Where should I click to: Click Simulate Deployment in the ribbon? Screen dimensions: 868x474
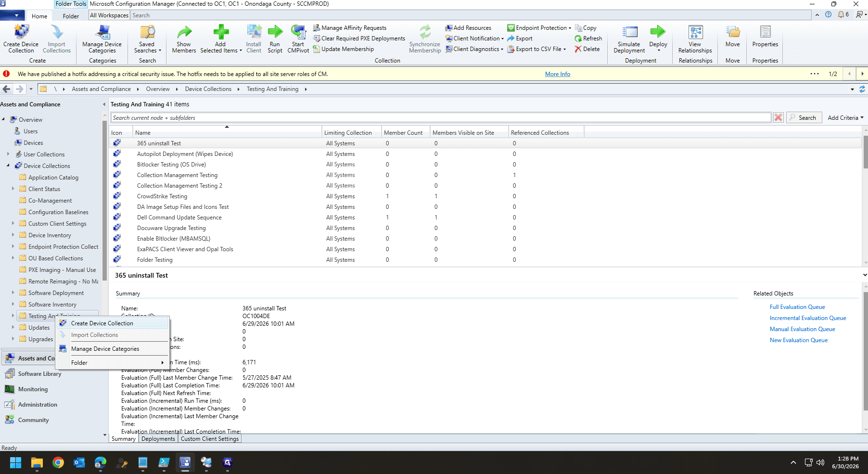pos(629,38)
